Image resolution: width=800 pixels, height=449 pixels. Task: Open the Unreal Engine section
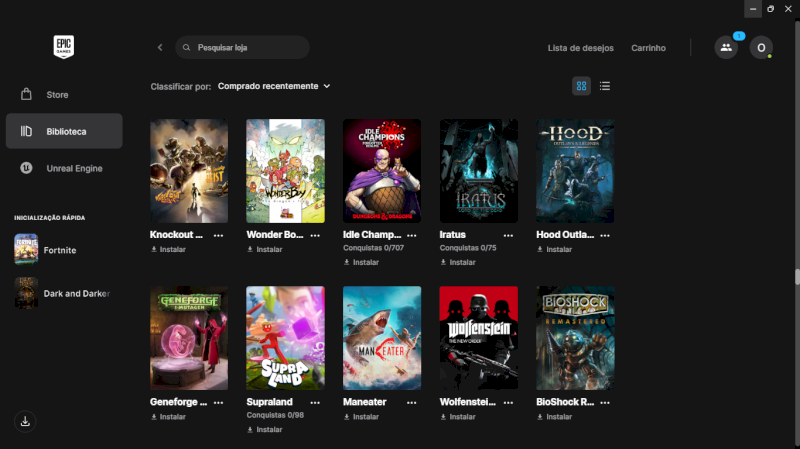point(64,168)
